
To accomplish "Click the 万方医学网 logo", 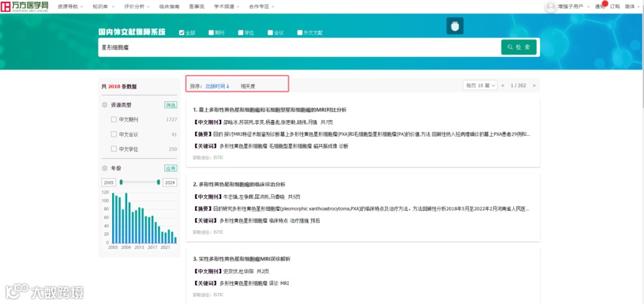I will (24, 7).
